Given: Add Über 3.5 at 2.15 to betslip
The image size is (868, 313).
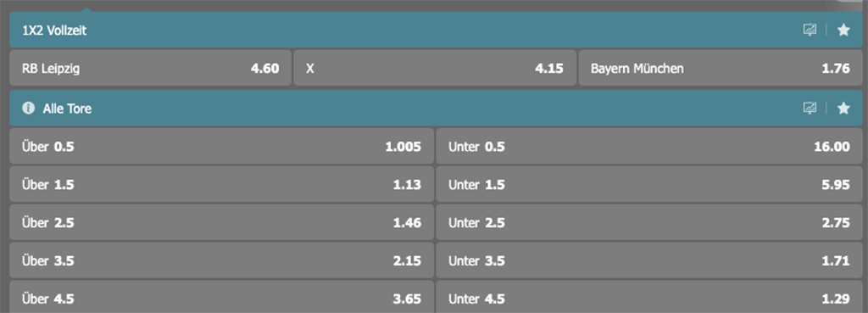Looking at the screenshot, I should 221,260.
